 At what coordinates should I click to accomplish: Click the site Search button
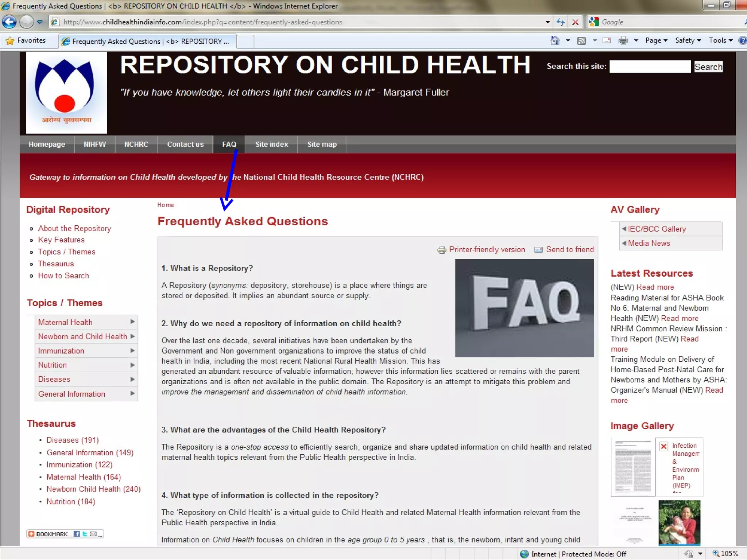tap(708, 67)
